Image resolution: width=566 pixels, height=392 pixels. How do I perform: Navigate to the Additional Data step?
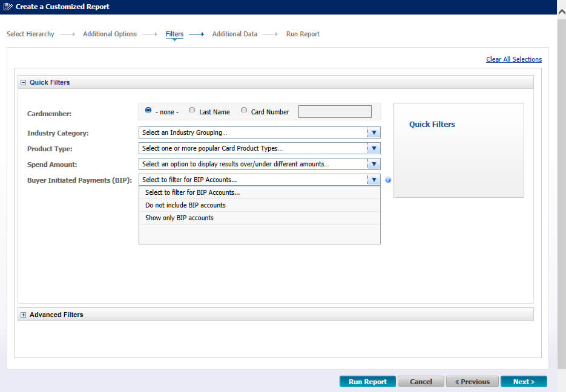tap(234, 34)
